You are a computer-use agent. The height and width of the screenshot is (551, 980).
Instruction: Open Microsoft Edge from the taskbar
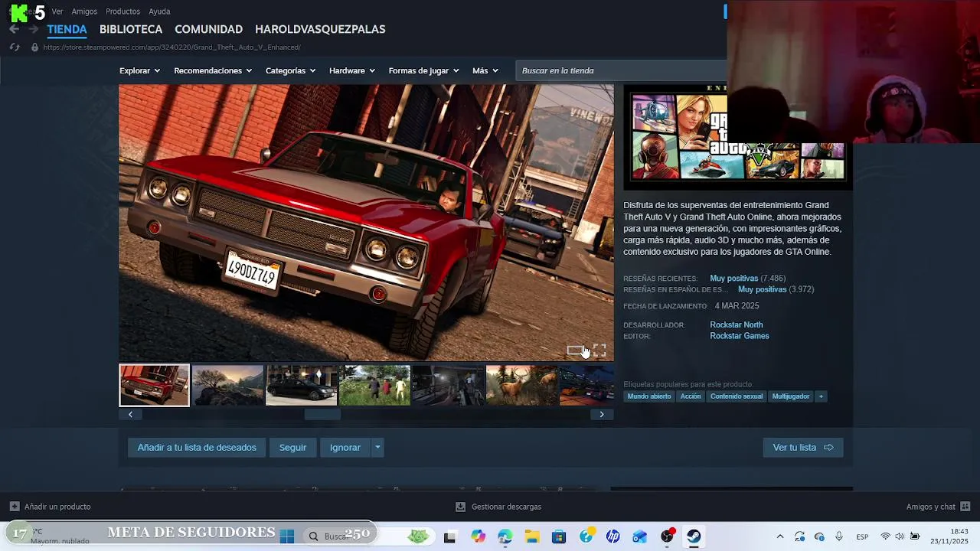click(x=505, y=537)
